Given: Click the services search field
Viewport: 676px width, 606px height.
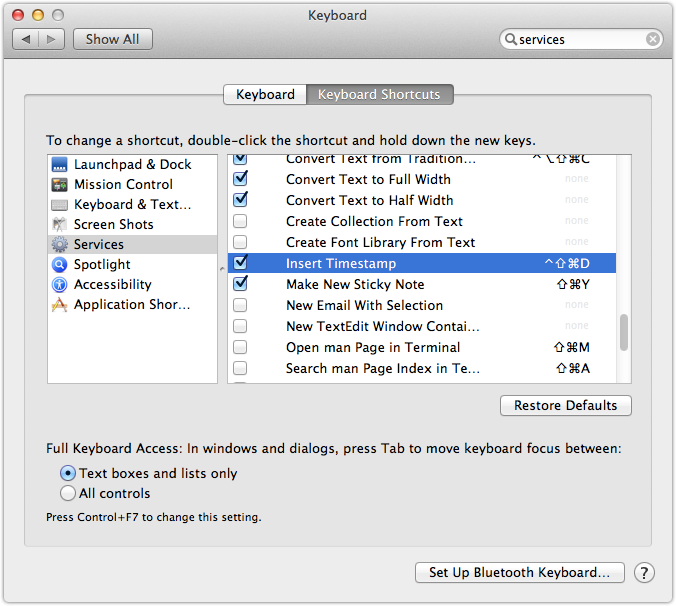Looking at the screenshot, I should (581, 39).
